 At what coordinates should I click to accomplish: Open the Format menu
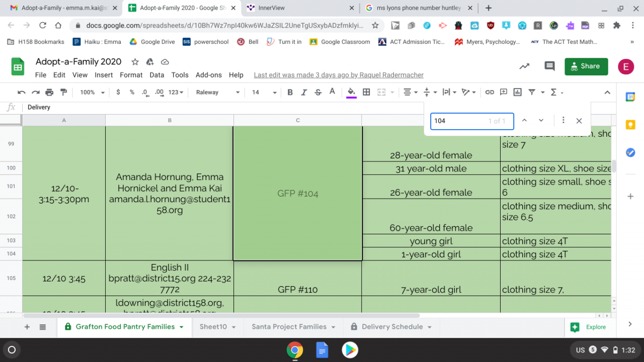coord(131,75)
